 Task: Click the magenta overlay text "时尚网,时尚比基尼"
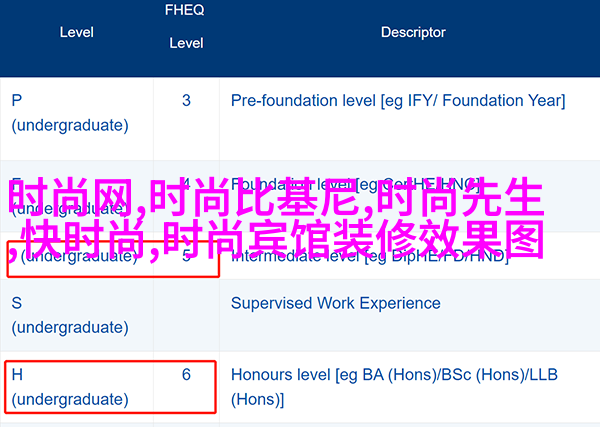click(x=184, y=198)
